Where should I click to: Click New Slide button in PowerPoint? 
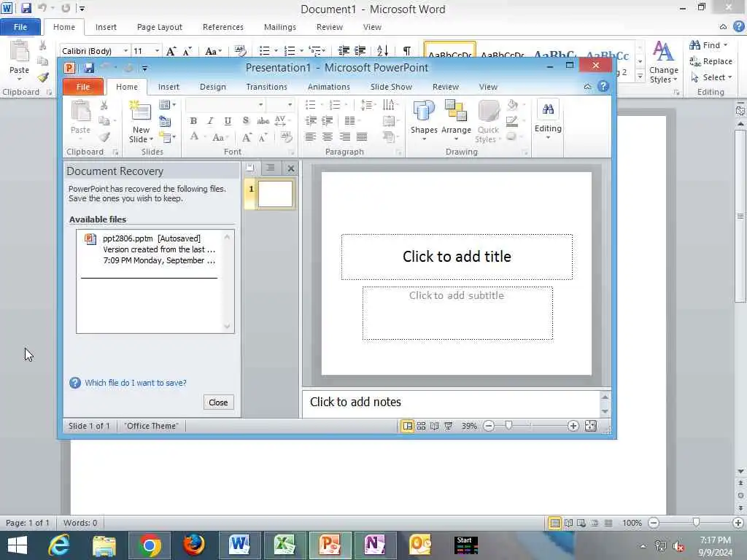pos(141,122)
